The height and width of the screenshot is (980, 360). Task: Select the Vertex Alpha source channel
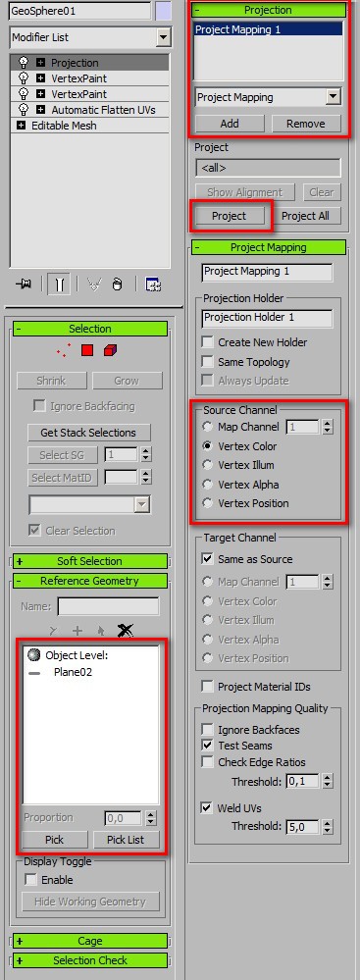208,485
